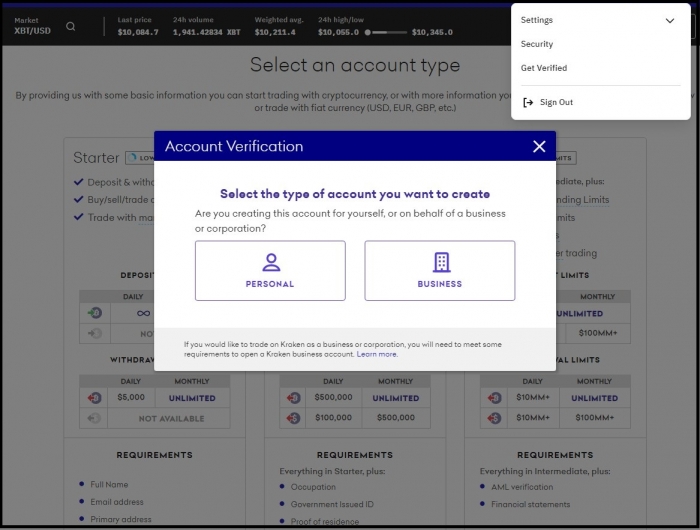The width and height of the screenshot is (700, 530).
Task: Click the Government Issued ID requirement
Action: click(x=332, y=505)
